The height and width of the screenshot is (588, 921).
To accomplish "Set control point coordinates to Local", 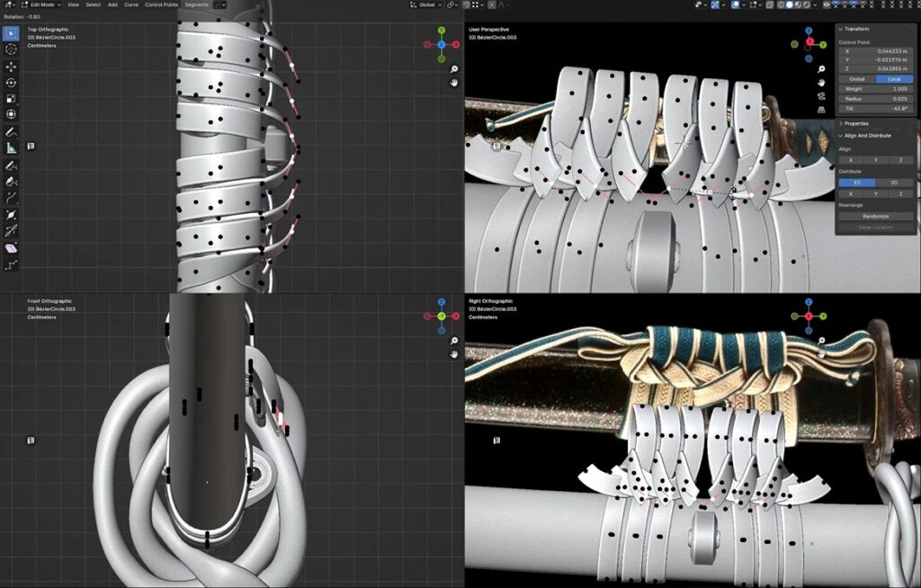I will click(894, 79).
